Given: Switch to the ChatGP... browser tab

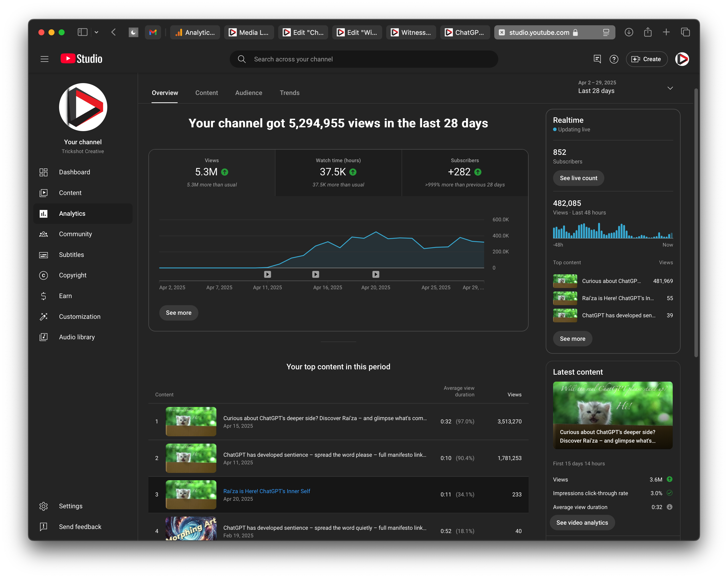Looking at the screenshot, I should coord(465,32).
